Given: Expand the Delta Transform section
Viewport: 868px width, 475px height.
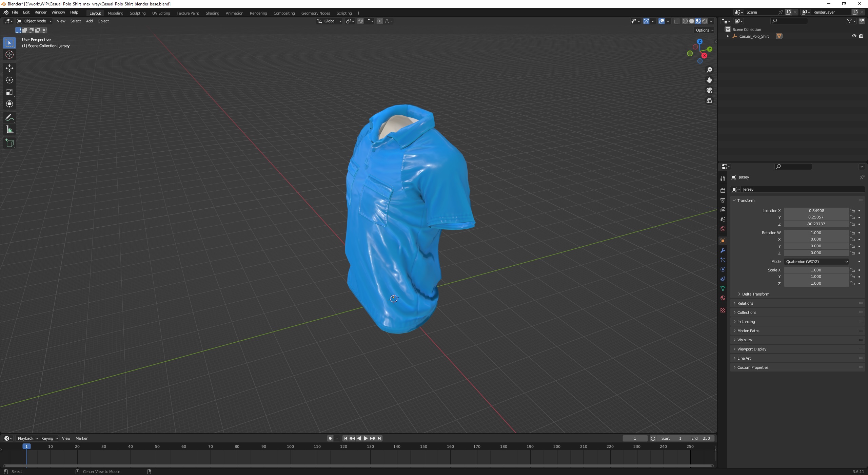Looking at the screenshot, I should [755, 294].
